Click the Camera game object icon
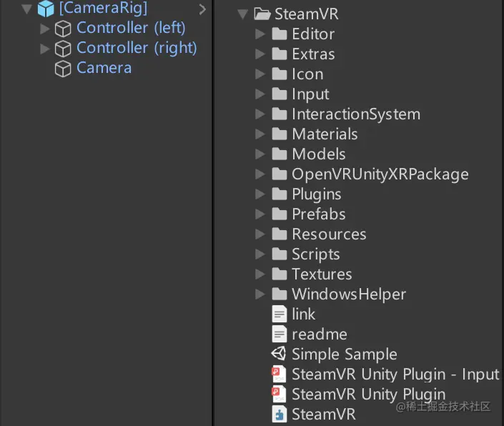This screenshot has width=504, height=426. pos(64,69)
